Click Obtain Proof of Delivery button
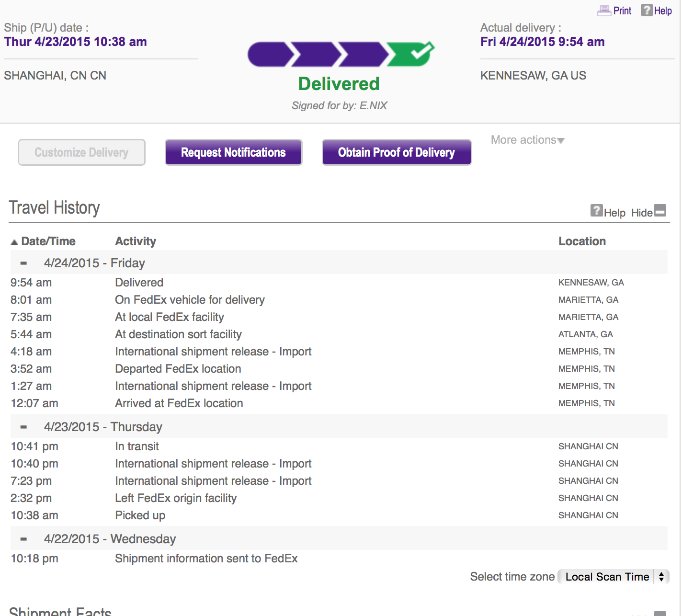Image resolution: width=682 pixels, height=616 pixels. [396, 152]
